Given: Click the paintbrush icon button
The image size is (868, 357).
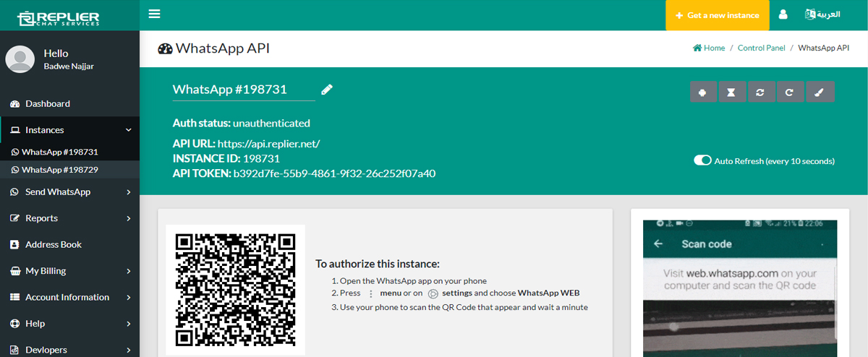Looking at the screenshot, I should (820, 92).
